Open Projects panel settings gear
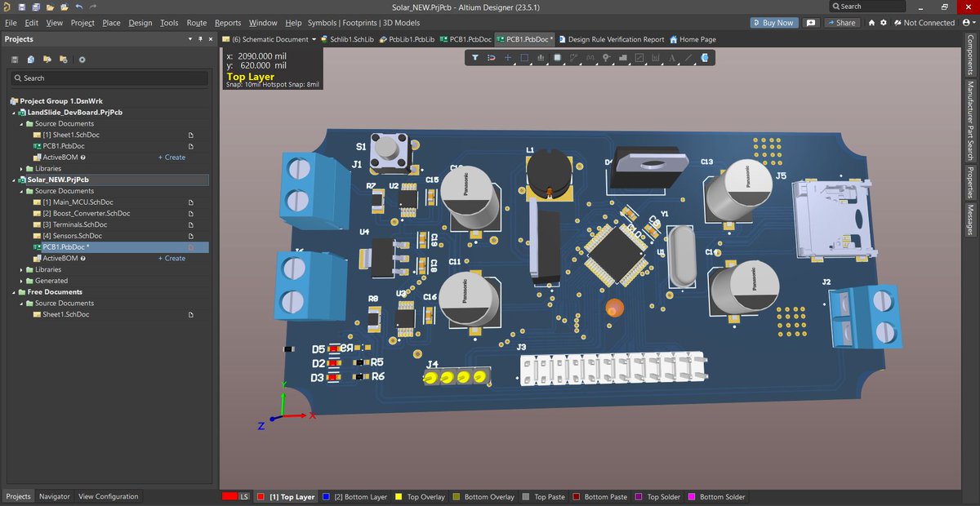This screenshot has height=506, width=980. pyautogui.click(x=82, y=60)
